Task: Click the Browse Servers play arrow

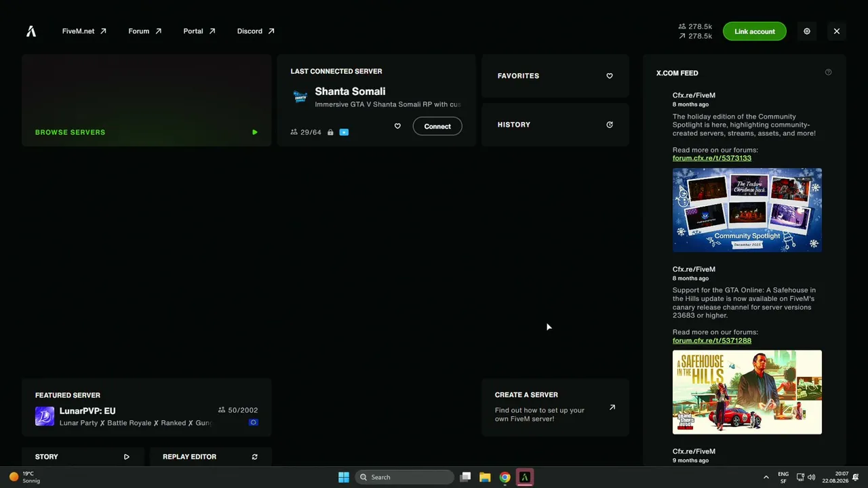Action: click(x=254, y=132)
